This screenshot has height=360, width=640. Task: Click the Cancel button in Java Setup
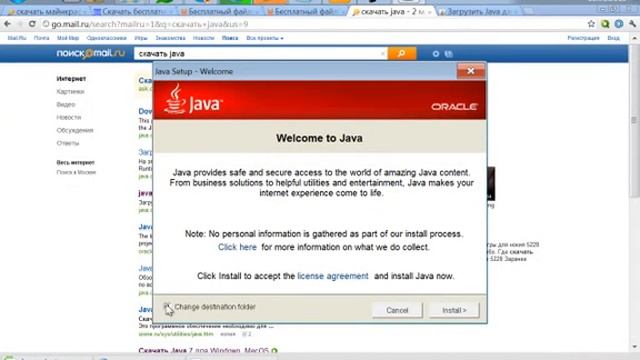(x=397, y=310)
